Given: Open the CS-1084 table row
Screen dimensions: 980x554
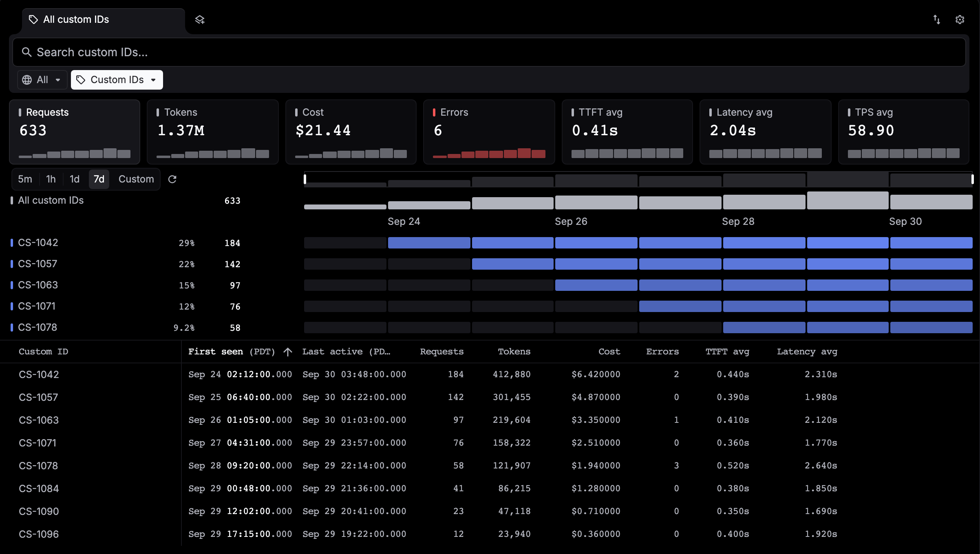Looking at the screenshot, I should [x=489, y=488].
